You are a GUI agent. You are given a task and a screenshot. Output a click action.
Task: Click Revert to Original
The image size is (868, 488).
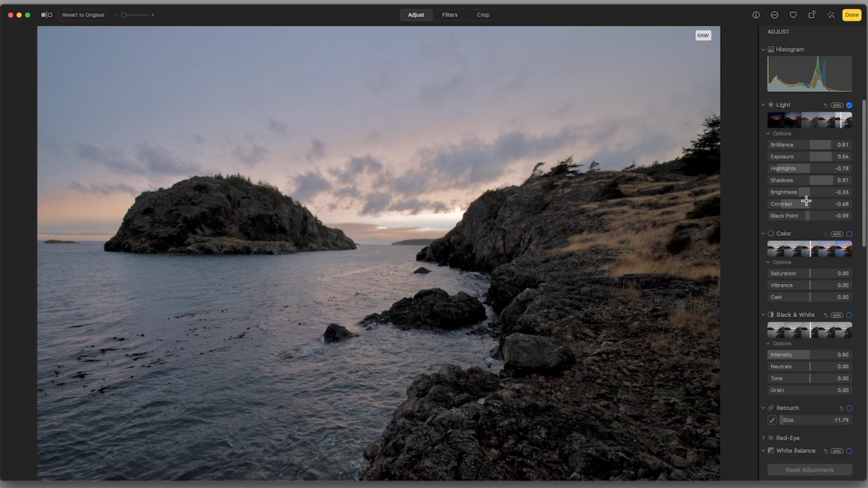click(x=83, y=15)
